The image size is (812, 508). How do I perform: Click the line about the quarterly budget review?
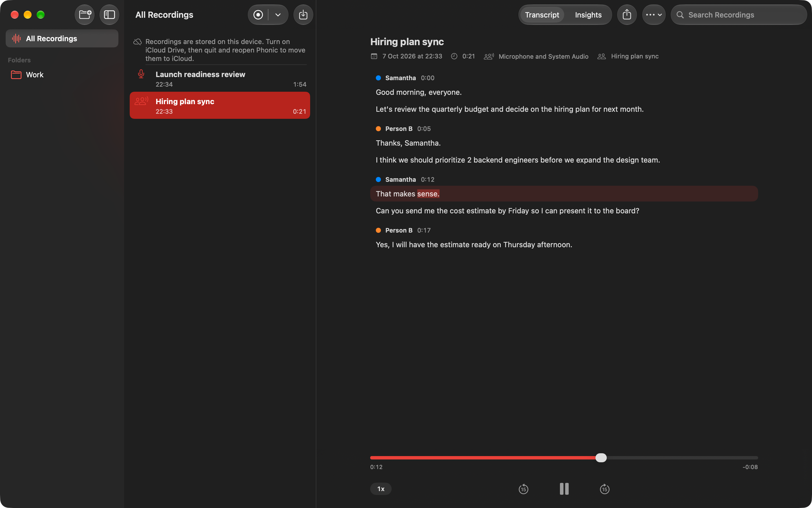(x=510, y=110)
